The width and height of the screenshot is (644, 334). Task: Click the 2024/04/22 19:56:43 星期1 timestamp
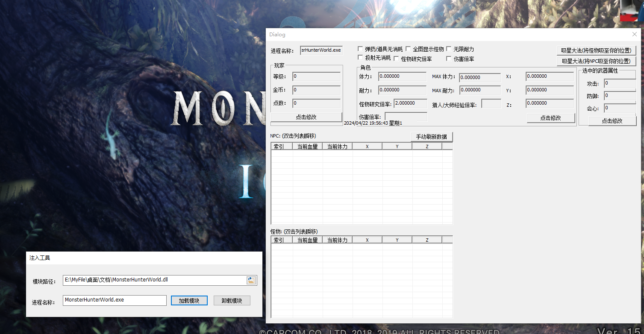click(x=373, y=123)
